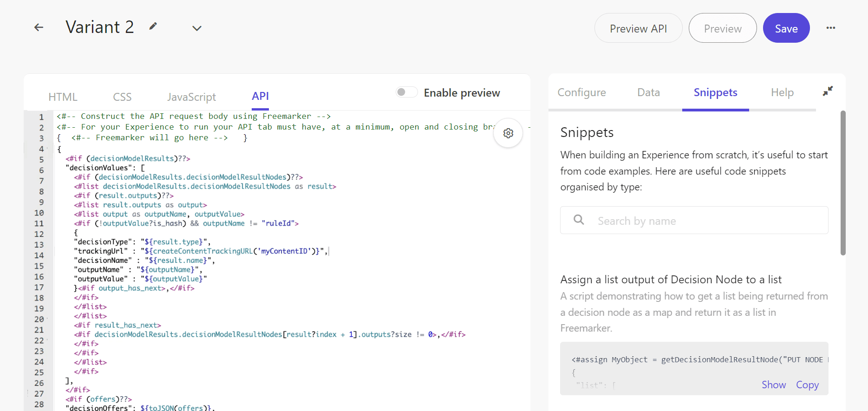This screenshot has width=868, height=411.
Task: Open the Help tab
Action: pyautogui.click(x=782, y=92)
